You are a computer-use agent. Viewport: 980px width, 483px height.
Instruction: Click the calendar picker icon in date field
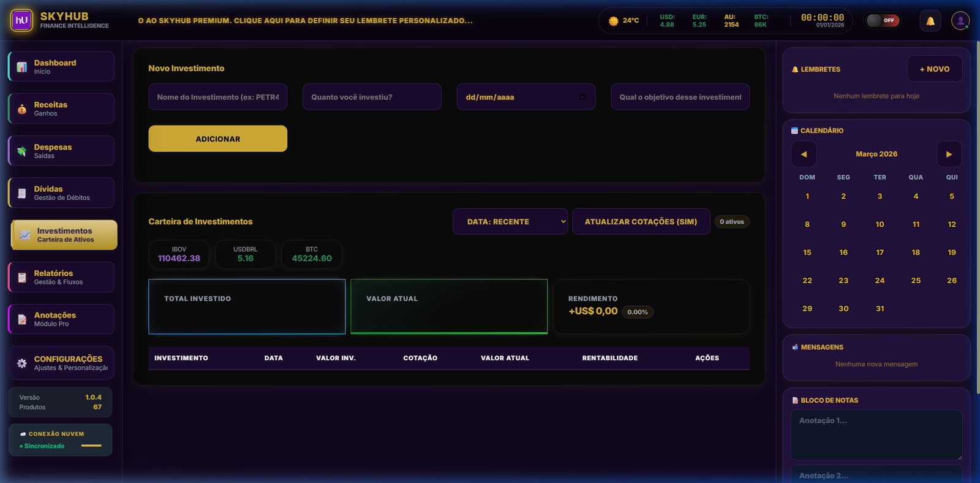[x=582, y=97]
